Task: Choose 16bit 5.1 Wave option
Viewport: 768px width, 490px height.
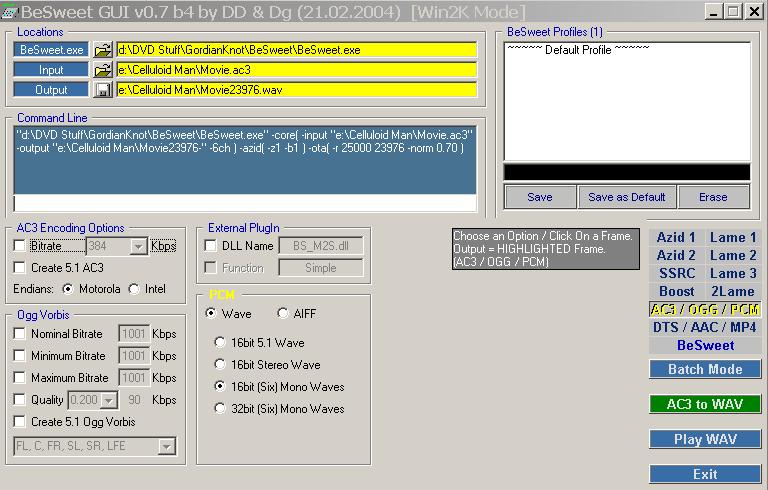Action: (x=220, y=343)
